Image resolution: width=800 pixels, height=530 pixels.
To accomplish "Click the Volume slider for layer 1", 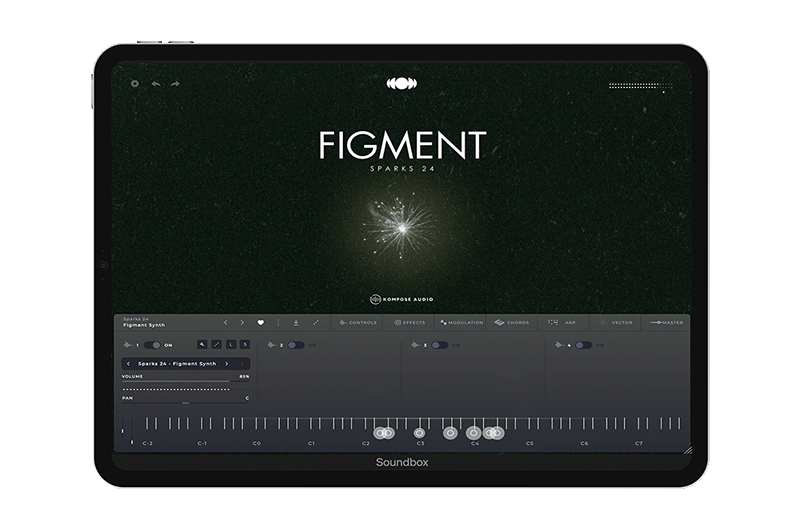I will click(185, 381).
